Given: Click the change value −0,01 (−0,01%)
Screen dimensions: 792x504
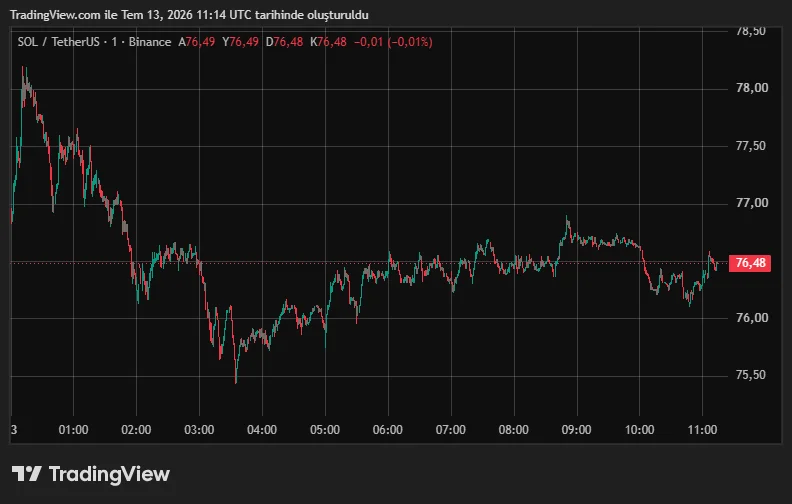Looking at the screenshot, I should point(393,42).
